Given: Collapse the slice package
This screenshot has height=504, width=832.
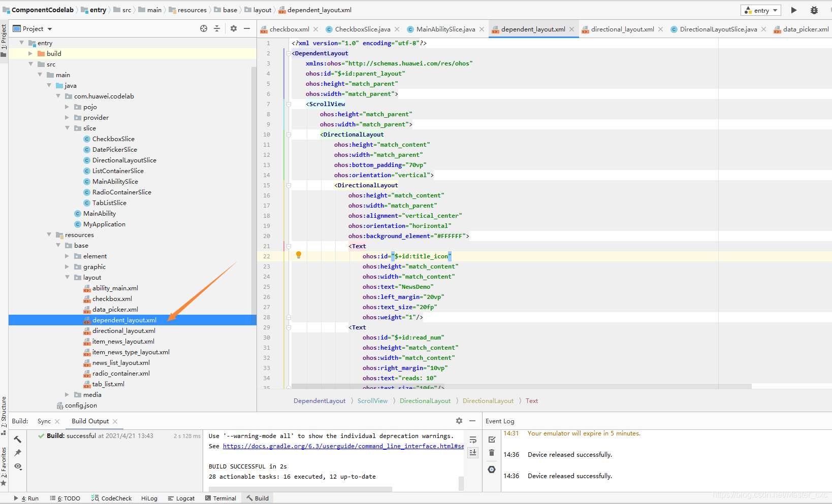Looking at the screenshot, I should (x=67, y=128).
